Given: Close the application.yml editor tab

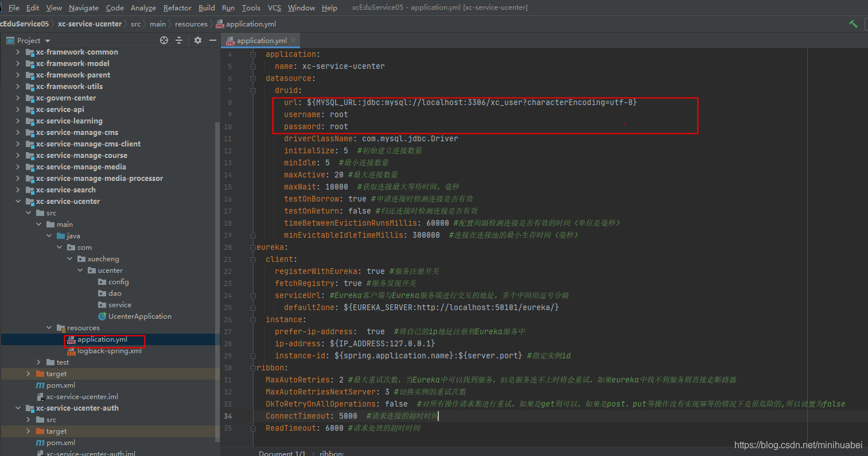Looking at the screenshot, I should tap(293, 40).
